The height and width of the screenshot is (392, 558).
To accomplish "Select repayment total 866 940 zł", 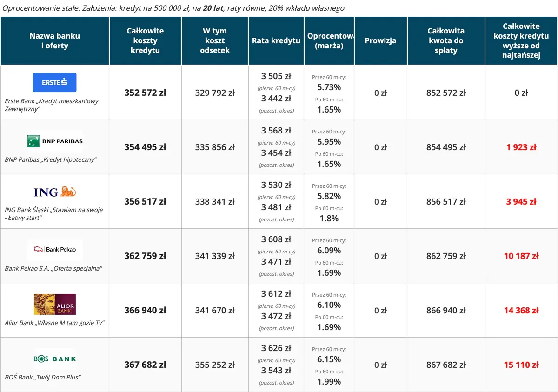I will [446, 310].
